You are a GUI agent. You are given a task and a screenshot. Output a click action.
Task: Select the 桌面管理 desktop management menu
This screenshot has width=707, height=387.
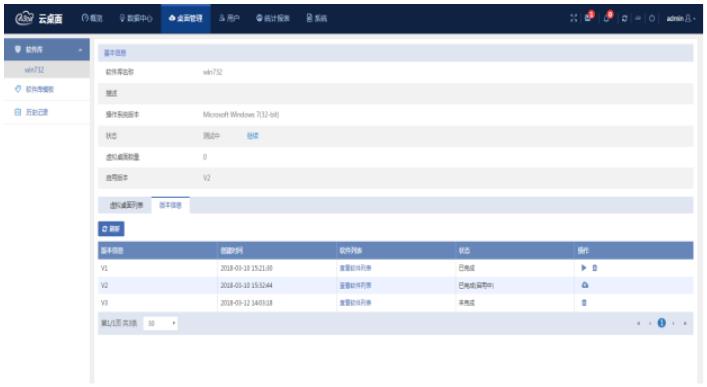(x=185, y=18)
